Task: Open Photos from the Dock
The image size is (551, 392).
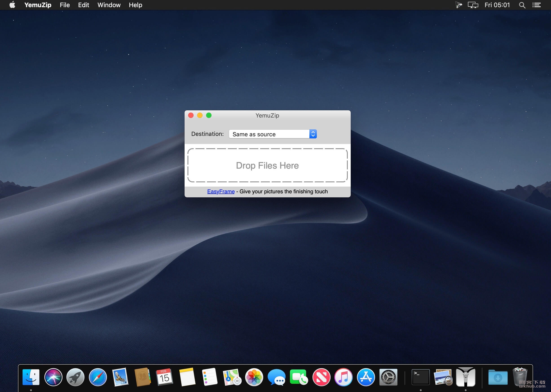Action: pos(254,377)
